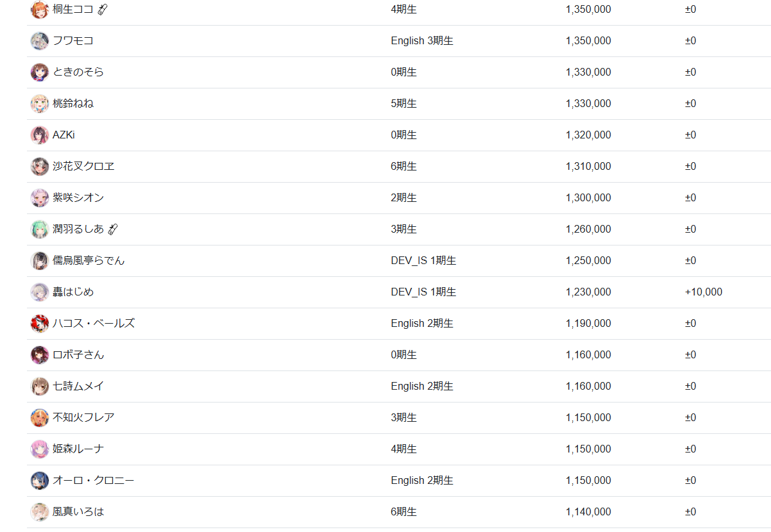
Task: Click 沙花叉クロヱ's avatar icon
Action: (40, 167)
